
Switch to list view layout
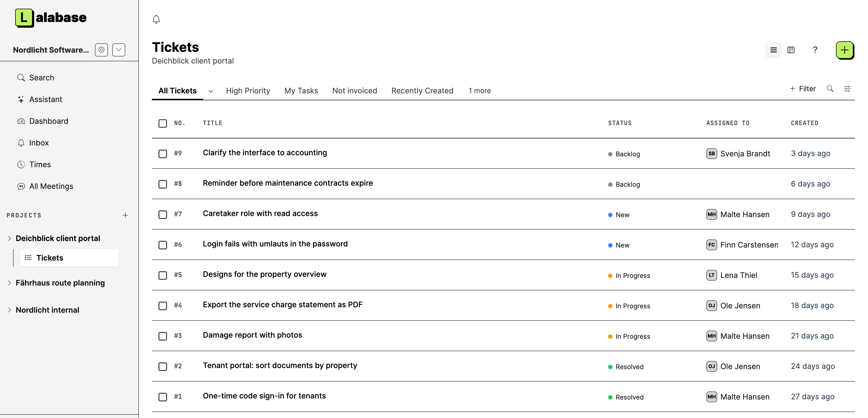click(x=773, y=50)
